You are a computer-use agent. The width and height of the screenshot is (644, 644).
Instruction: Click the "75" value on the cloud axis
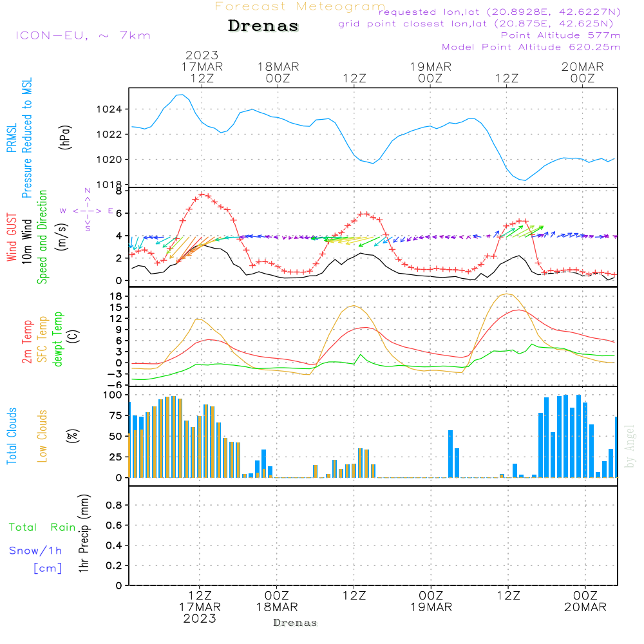point(116,415)
